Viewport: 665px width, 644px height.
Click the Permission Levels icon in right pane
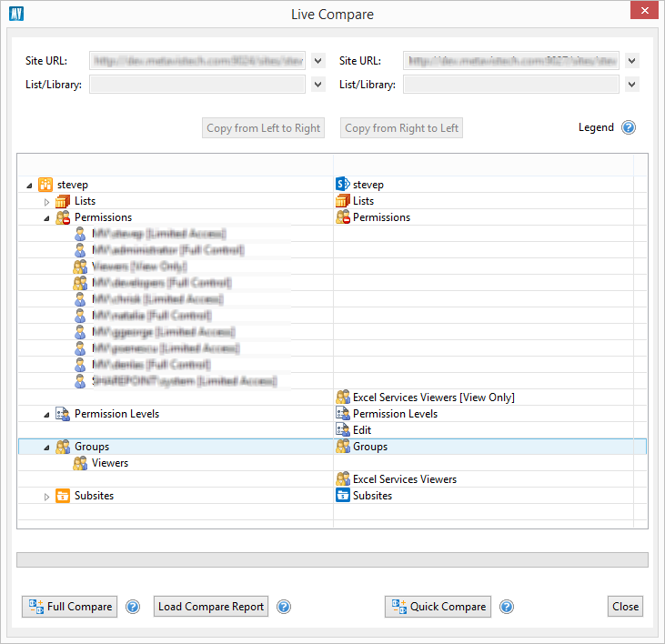point(342,413)
